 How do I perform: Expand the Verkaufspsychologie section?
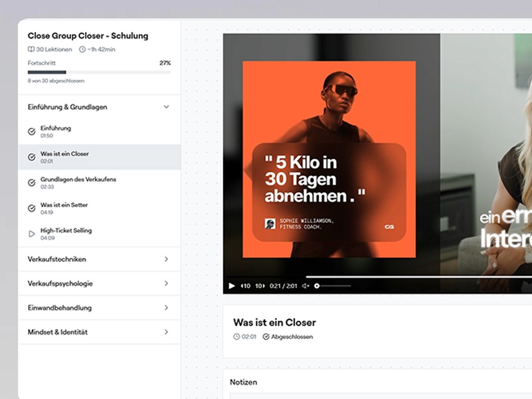click(x=99, y=283)
